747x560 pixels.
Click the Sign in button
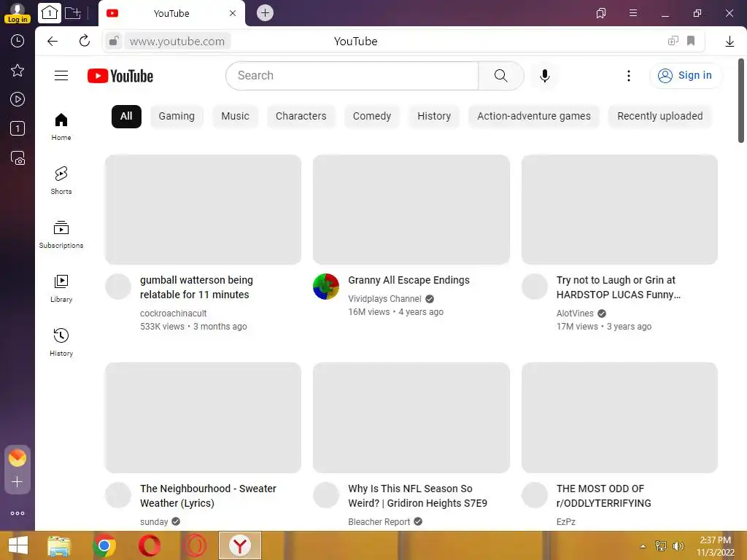click(685, 75)
